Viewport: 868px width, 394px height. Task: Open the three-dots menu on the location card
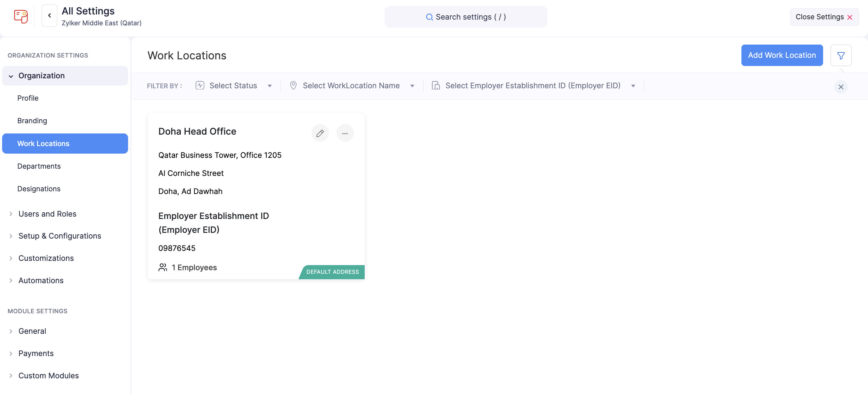pyautogui.click(x=345, y=133)
